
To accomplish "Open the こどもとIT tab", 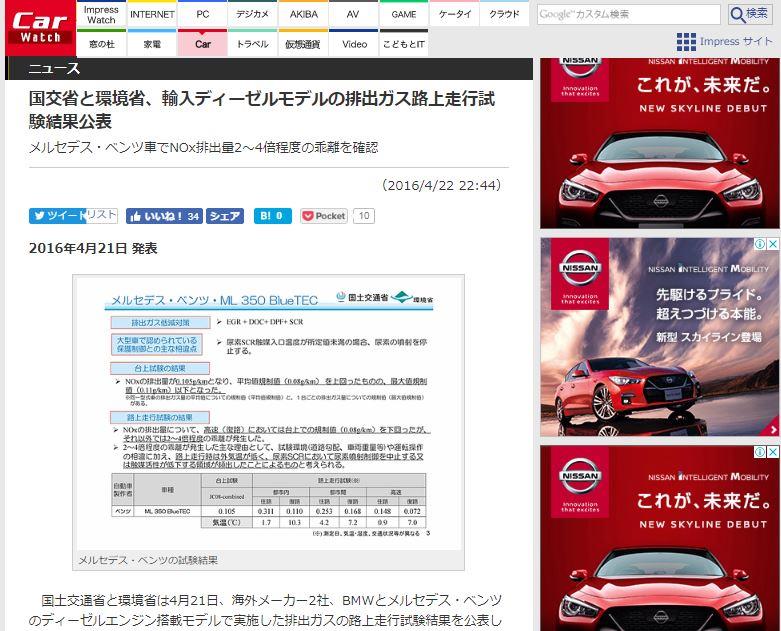I will tap(403, 44).
